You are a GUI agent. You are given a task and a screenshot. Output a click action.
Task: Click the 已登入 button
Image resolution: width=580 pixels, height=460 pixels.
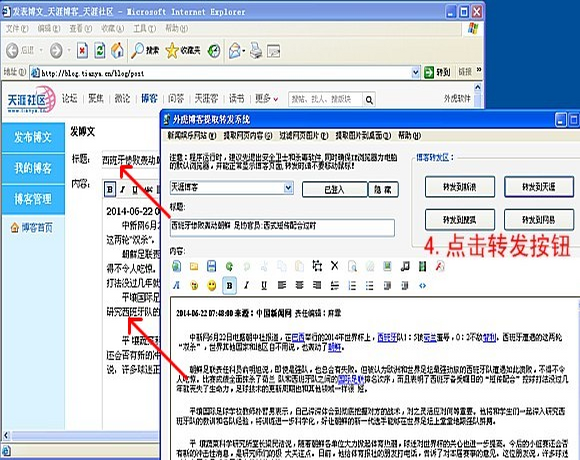coord(334,190)
